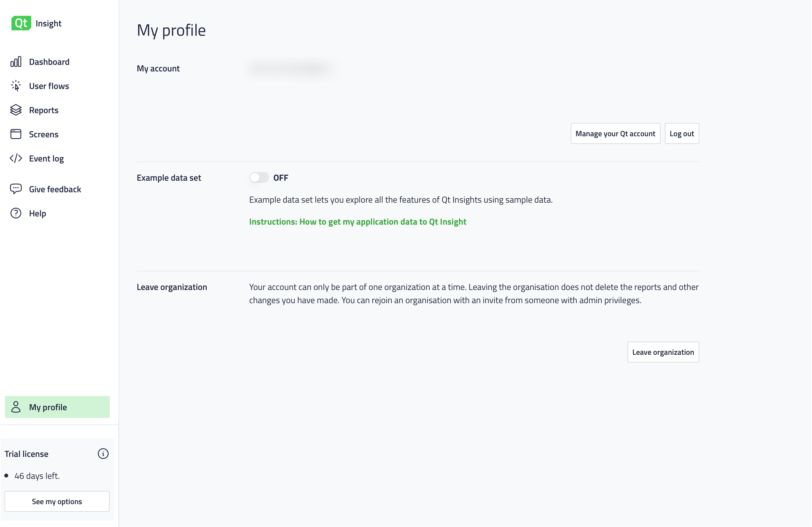Enable the Example data set toggle
812x527 pixels.
pyautogui.click(x=259, y=178)
